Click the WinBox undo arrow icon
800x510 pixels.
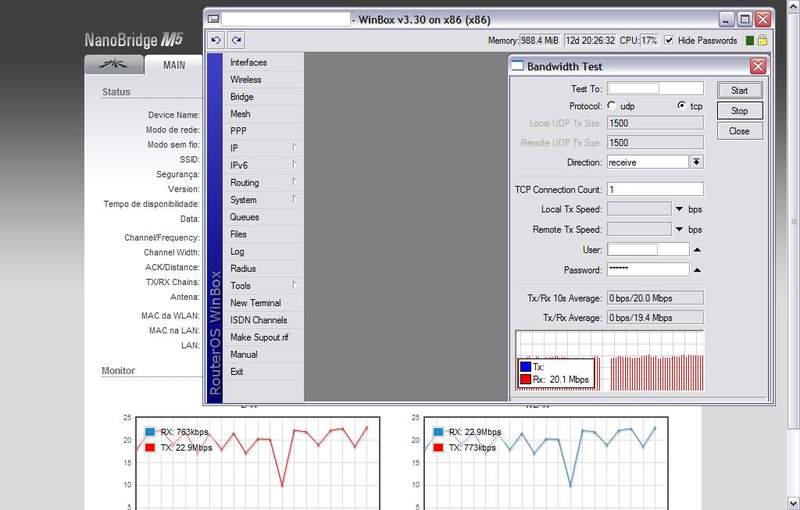pos(216,40)
